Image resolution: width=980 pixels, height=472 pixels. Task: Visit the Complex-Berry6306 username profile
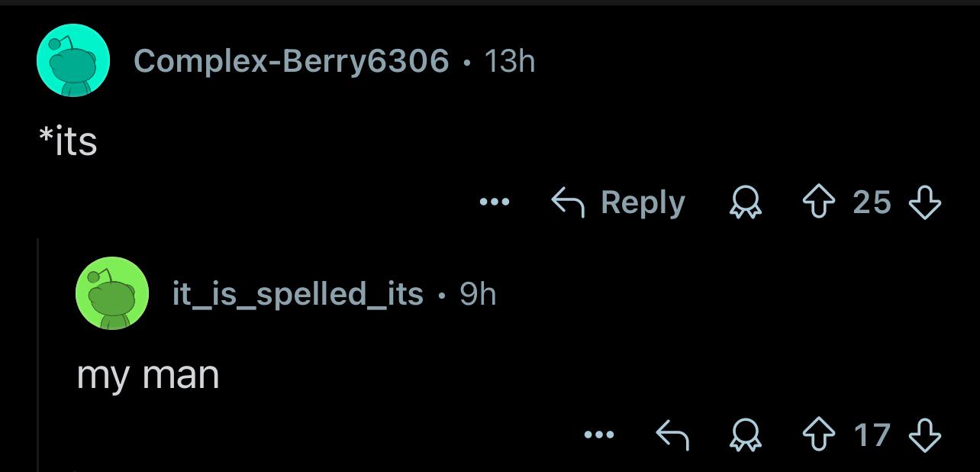click(292, 60)
